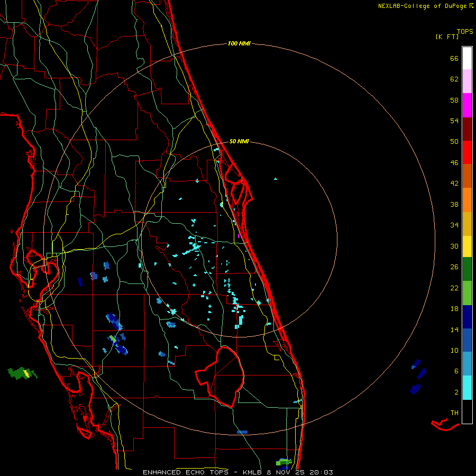
Task: Pick the magenta swatch in the tops legend
Action: click(x=467, y=105)
